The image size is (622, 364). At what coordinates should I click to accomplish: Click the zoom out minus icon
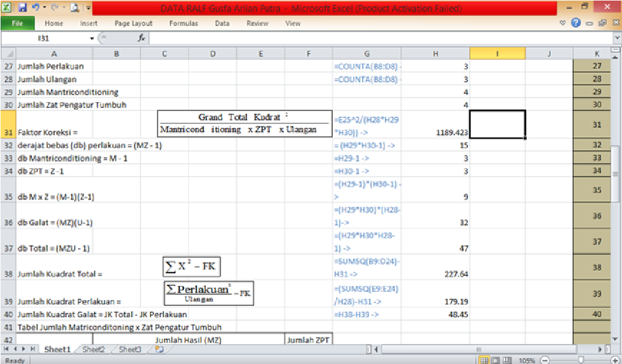tap(544, 360)
